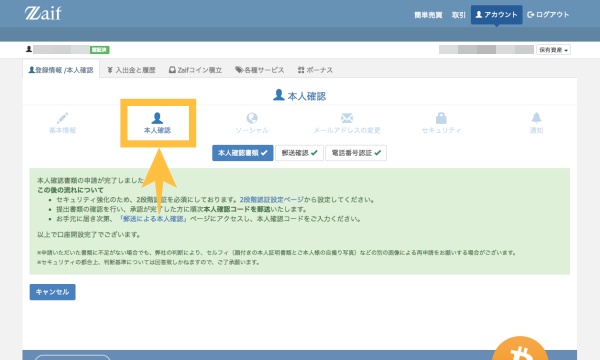This screenshot has height=360, width=600.
Task: Click ログアウト to sign out
Action: (548, 15)
